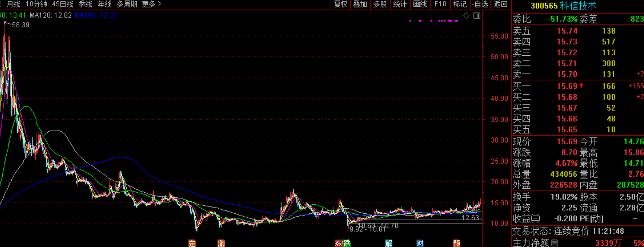Click the diamond icon above the chart
This screenshot has height=247, width=644.
pos(466,16)
